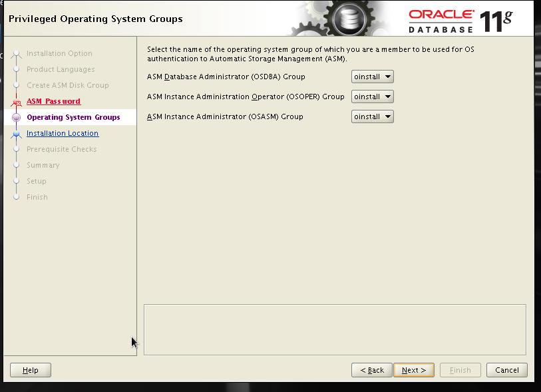
Task: Click the Installation Option step circle
Action: 16,53
